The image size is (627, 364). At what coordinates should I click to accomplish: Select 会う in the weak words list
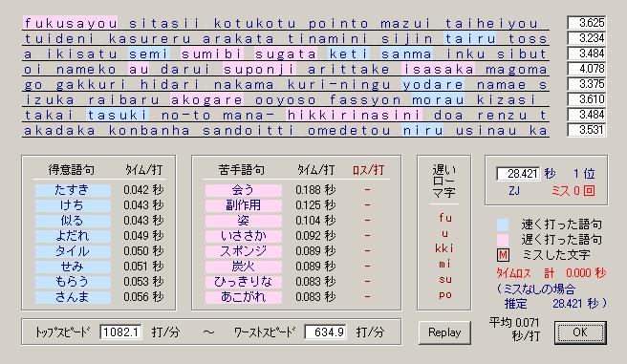point(243,190)
